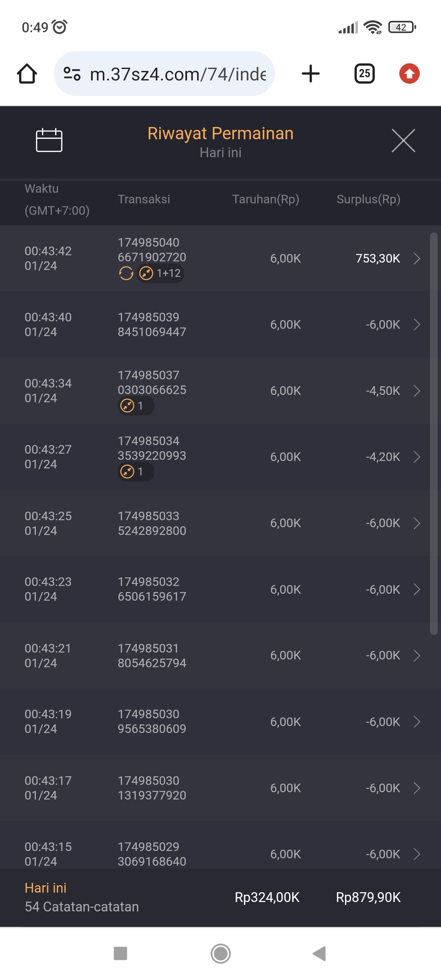This screenshot has width=441, height=980.
Task: Click the free-spin badge labeled 1+12
Action: point(160,273)
